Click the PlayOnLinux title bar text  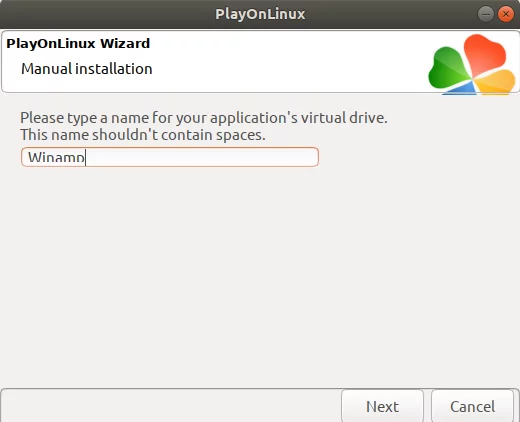tap(260, 14)
